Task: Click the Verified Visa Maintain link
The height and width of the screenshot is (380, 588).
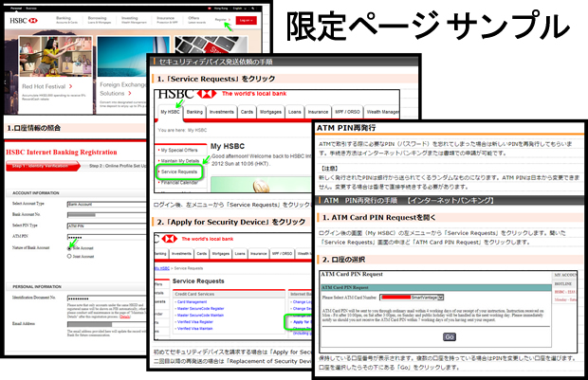Action: [194, 329]
